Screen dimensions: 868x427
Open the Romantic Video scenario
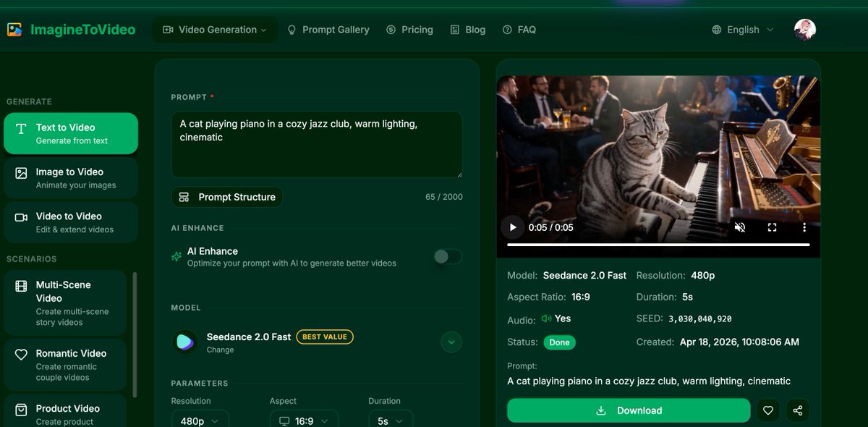(66, 364)
